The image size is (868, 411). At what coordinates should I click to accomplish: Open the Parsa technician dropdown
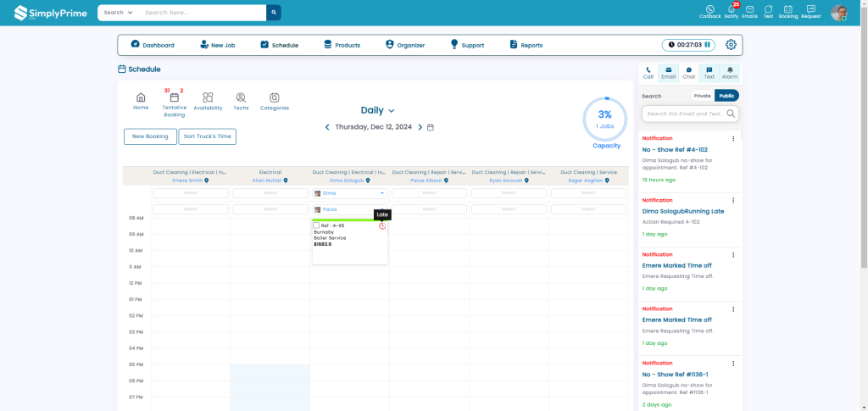349,209
